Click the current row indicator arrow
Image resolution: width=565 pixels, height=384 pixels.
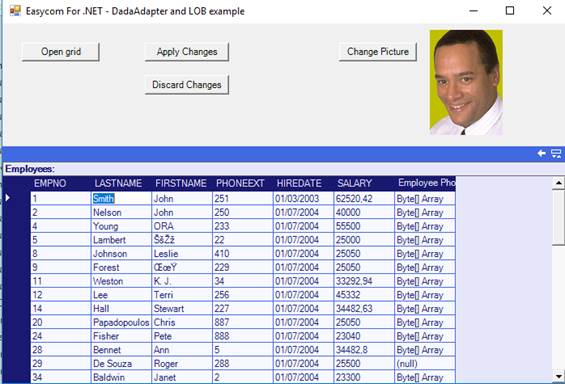coord(8,198)
